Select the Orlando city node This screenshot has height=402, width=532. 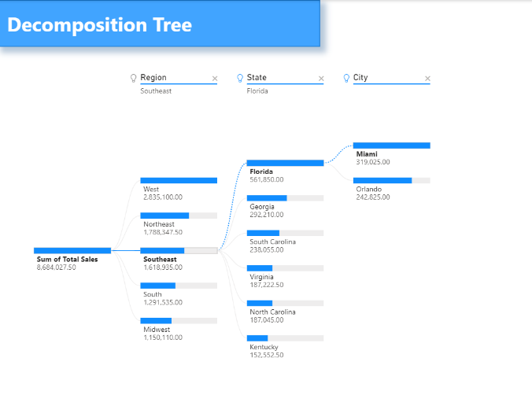pos(392,189)
